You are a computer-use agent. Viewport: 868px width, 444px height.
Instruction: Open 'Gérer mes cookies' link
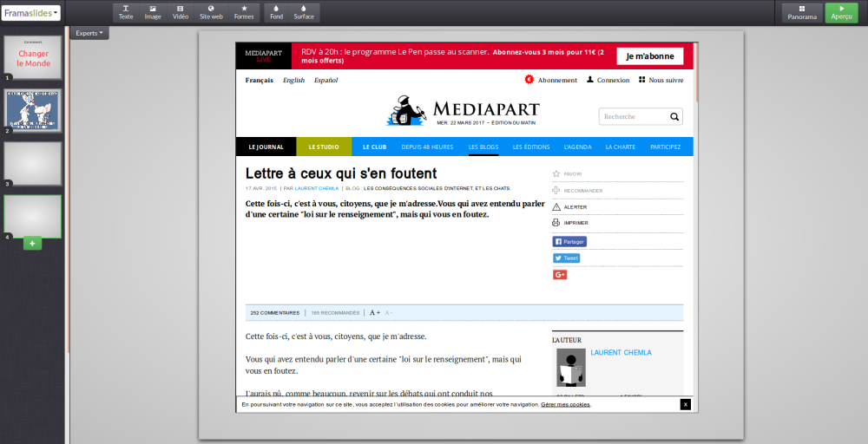565,405
